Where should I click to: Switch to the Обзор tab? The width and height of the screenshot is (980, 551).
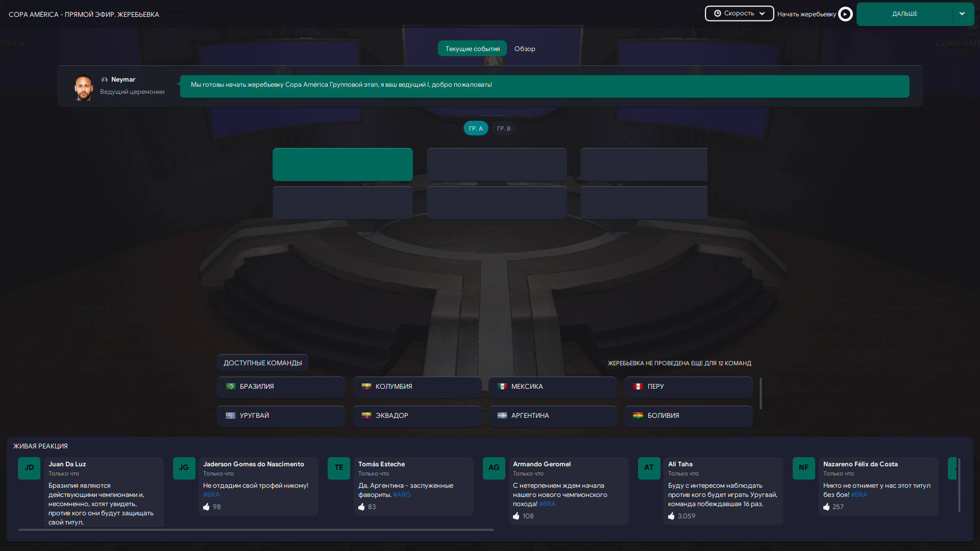pos(525,48)
